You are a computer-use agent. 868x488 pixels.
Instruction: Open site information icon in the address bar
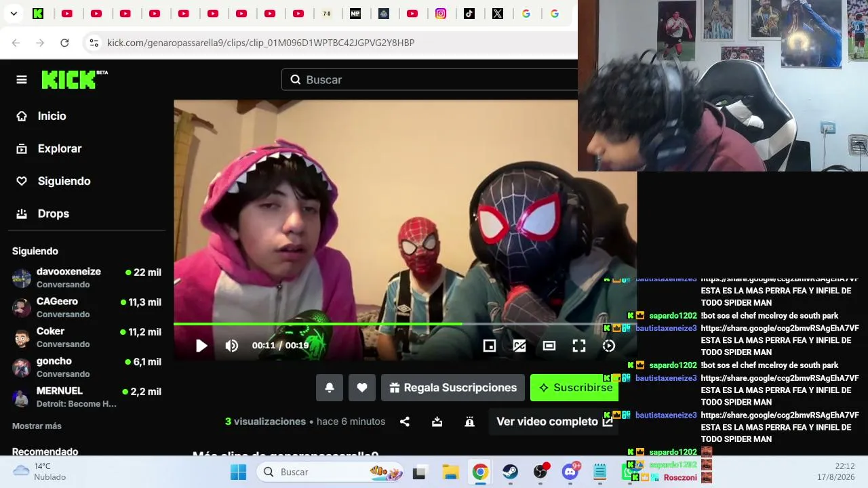point(94,43)
